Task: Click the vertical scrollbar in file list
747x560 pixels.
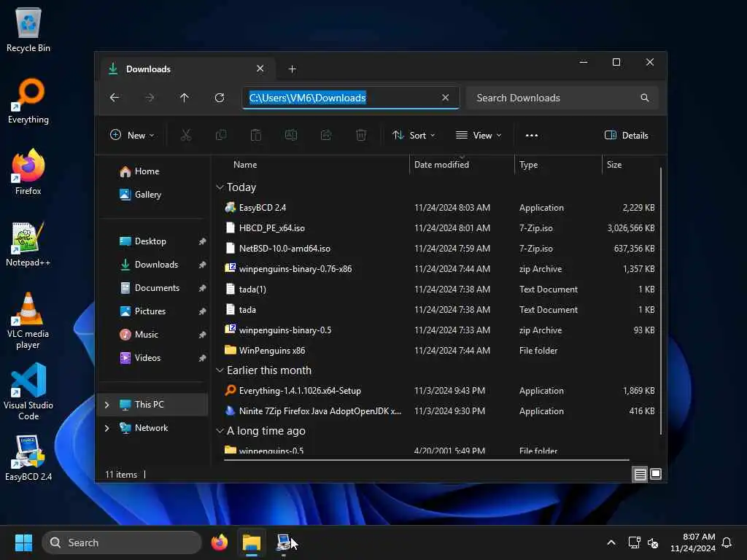Action: point(661,301)
